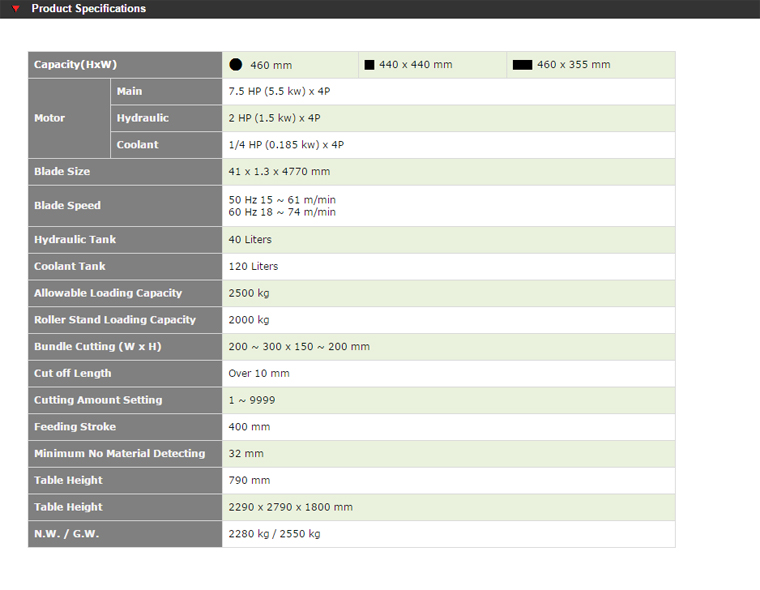
Task: Select the square capacity icon
Action: coord(369,64)
